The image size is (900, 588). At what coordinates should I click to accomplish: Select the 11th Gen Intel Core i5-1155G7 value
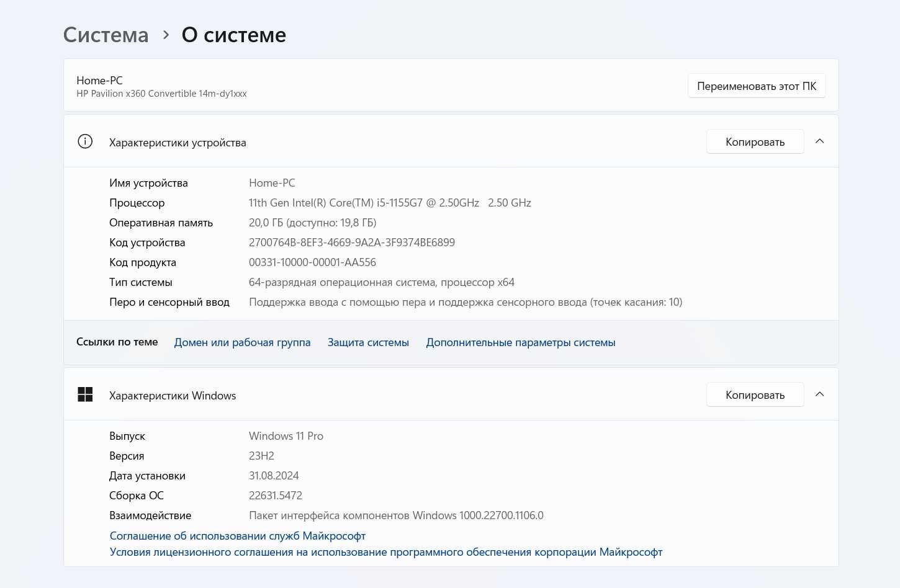click(390, 203)
